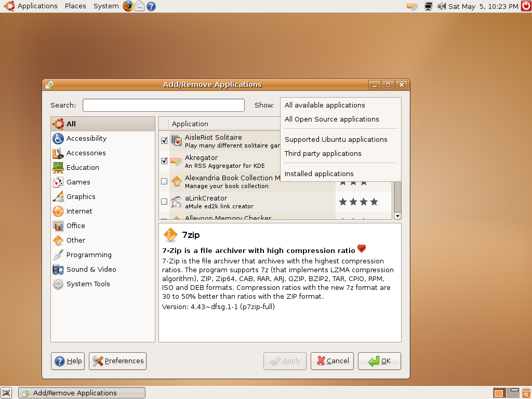
Task: Click the application list scrollbar down arrow
Action: pos(397,216)
